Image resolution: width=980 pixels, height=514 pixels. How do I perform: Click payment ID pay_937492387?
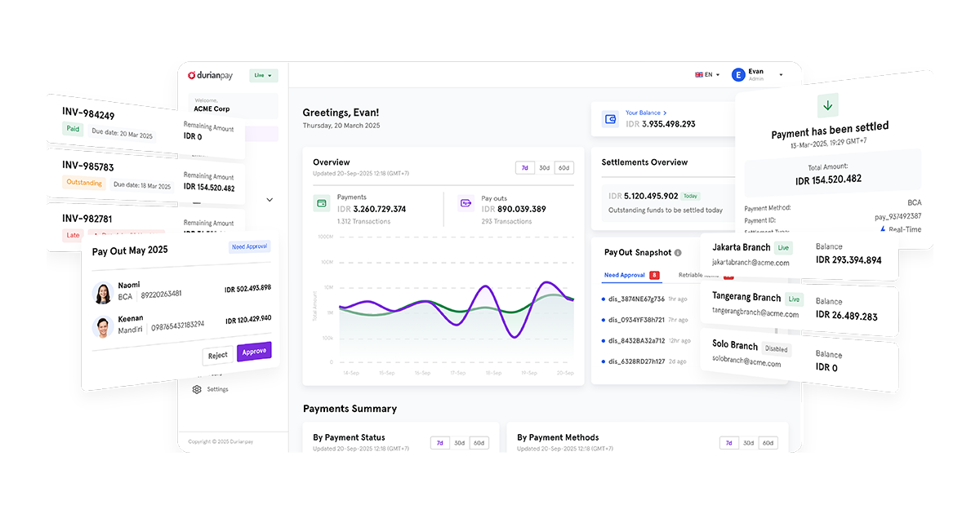pos(898,216)
